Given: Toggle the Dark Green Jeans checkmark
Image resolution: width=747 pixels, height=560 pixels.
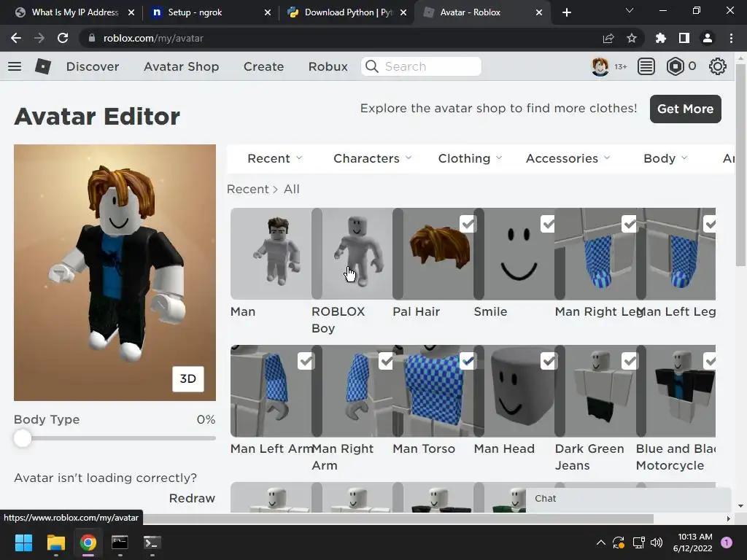Looking at the screenshot, I should tap(630, 361).
